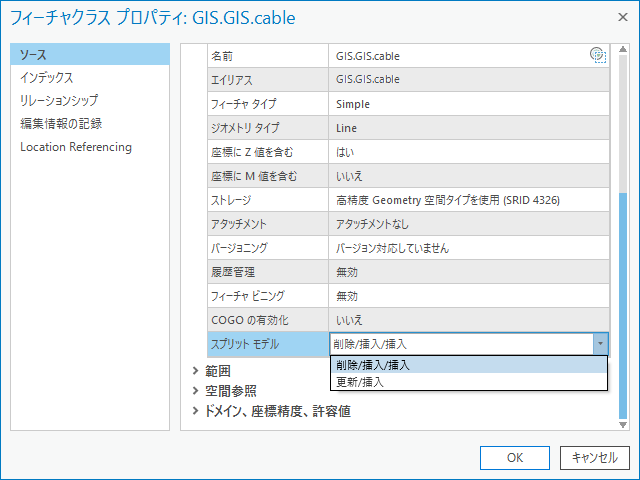640x480 pixels.
Task: Click the copy icon beside the name field
Action: 597,56
